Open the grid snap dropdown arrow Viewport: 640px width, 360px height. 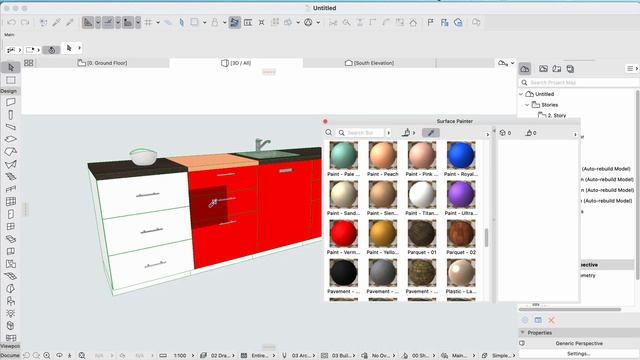click(x=158, y=22)
